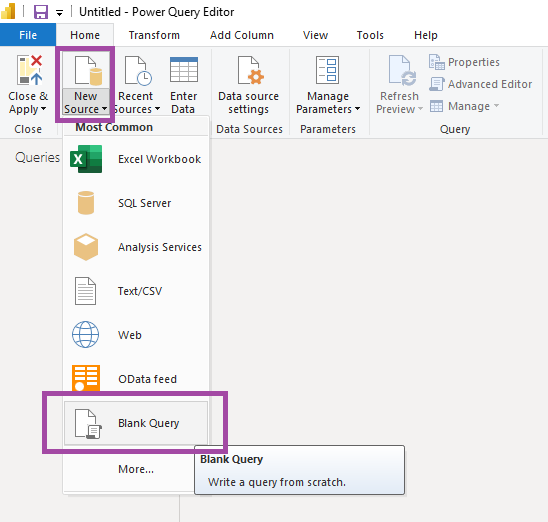The width and height of the screenshot is (548, 522).
Task: Switch to the Home tab
Action: (x=85, y=35)
